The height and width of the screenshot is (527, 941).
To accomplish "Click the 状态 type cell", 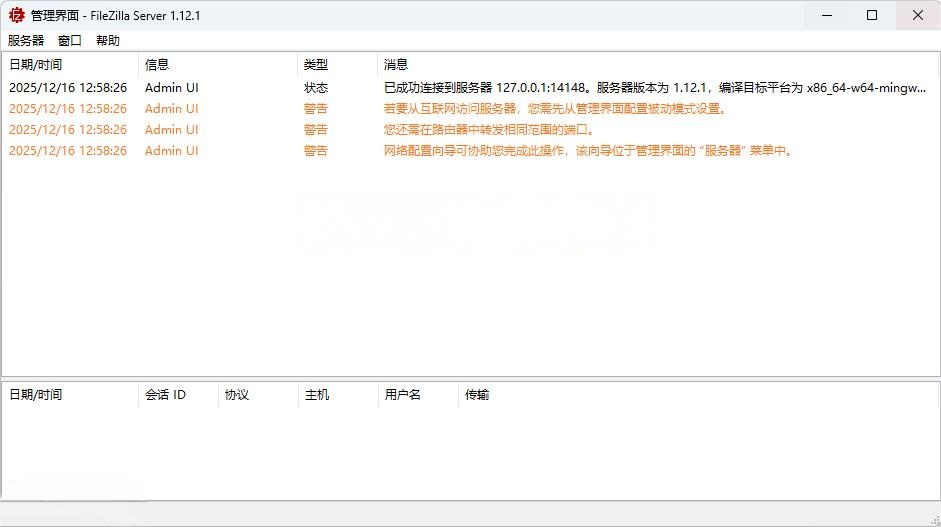I will pyautogui.click(x=316, y=88).
